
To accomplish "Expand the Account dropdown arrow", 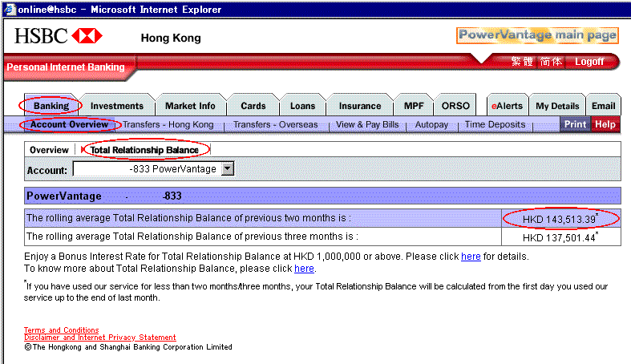I will pos(228,168).
